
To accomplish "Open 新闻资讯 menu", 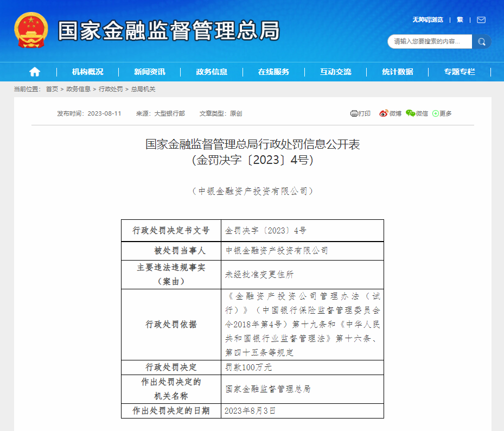I will [x=150, y=72].
